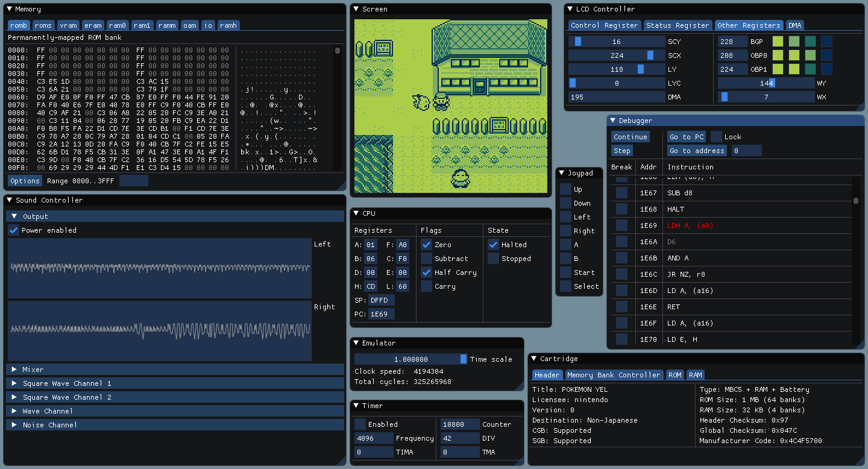Click the Go to address input field

tap(746, 151)
